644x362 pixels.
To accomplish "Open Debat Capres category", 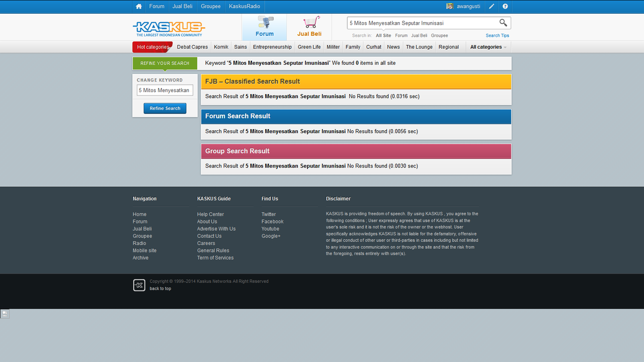I will coord(192,47).
